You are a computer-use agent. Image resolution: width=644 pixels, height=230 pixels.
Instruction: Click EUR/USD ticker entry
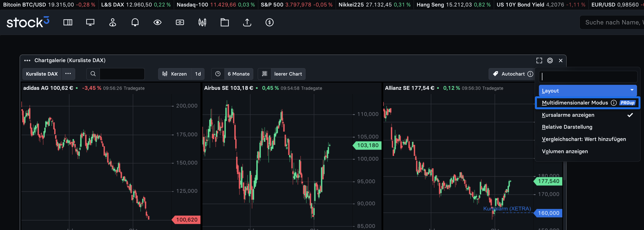[x=618, y=5]
